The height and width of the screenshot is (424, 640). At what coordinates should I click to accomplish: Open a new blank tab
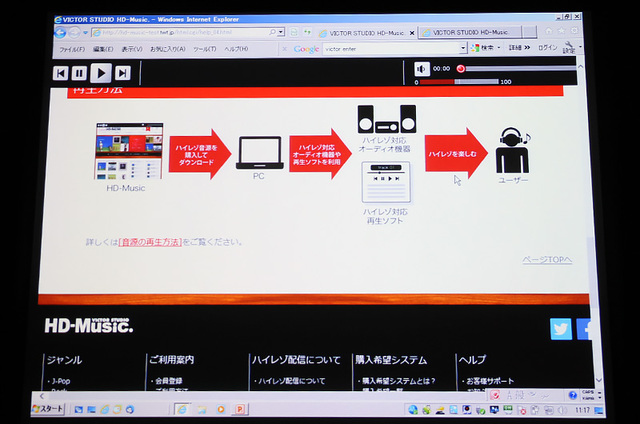[x=529, y=32]
